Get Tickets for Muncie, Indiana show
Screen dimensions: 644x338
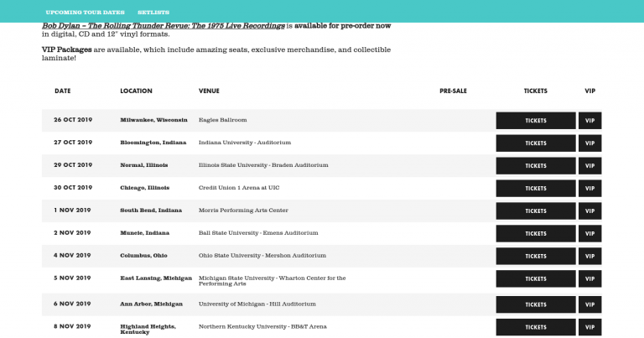535,234
